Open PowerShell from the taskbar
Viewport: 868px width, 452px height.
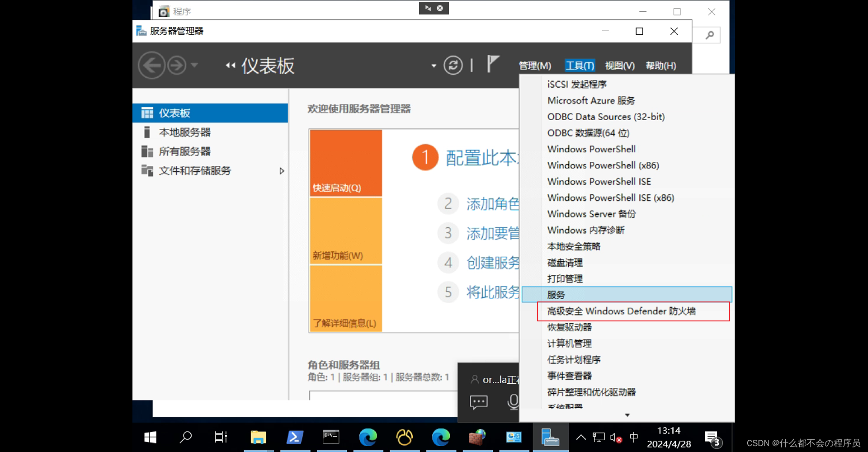295,437
